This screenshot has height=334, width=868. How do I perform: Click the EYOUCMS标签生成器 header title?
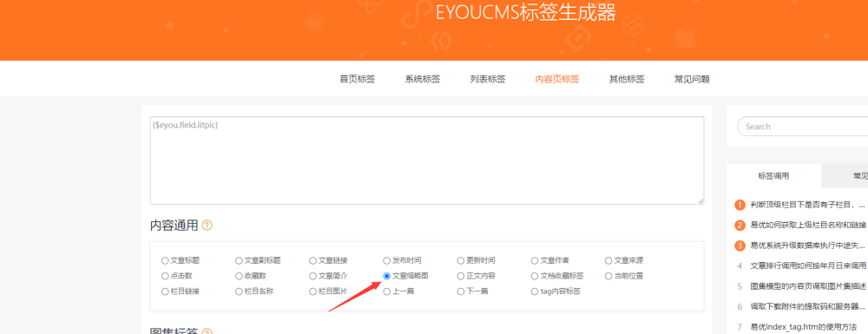[x=526, y=13]
